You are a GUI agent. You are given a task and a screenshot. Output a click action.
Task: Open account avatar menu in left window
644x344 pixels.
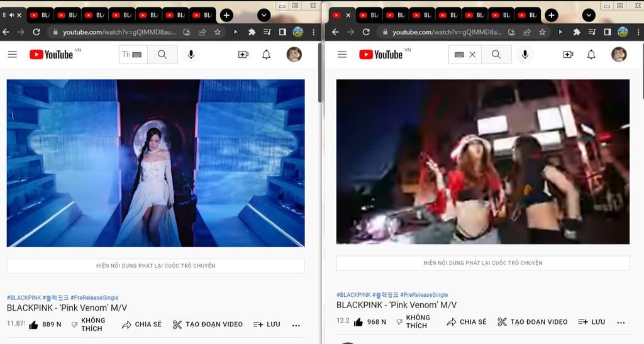tap(294, 54)
